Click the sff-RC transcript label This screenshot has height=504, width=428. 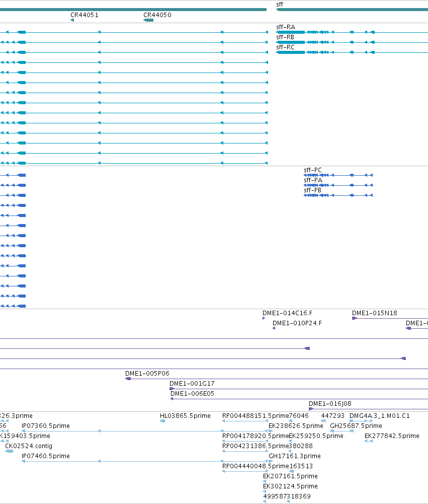tap(286, 47)
